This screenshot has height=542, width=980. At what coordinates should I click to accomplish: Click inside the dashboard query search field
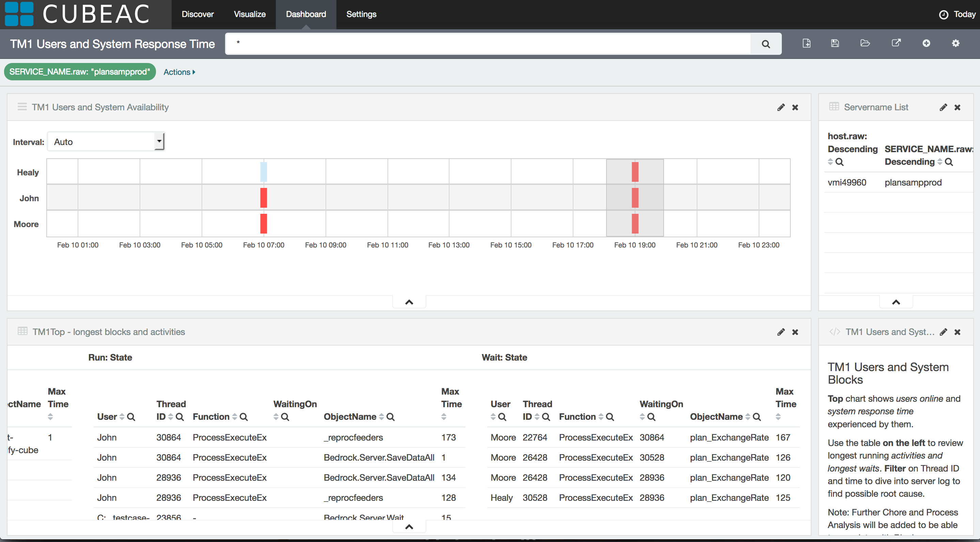click(x=488, y=44)
